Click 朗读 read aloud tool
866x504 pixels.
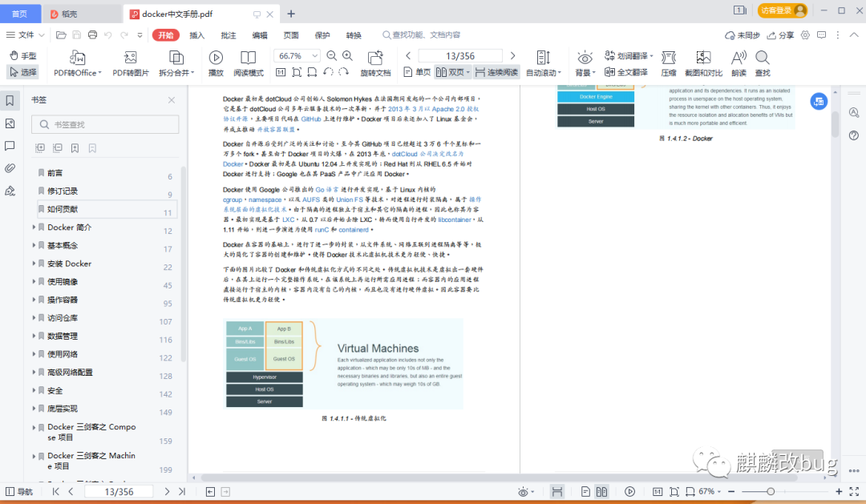point(739,63)
